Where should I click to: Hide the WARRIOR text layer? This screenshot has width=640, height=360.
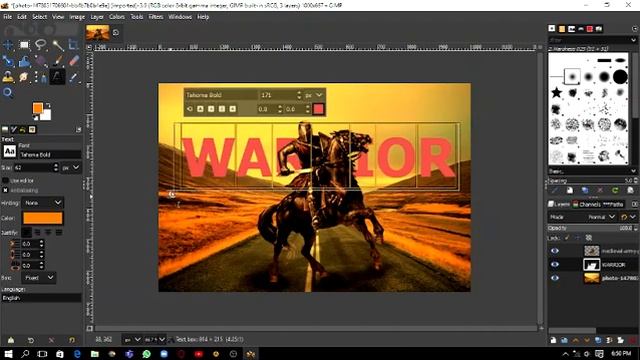coord(555,264)
